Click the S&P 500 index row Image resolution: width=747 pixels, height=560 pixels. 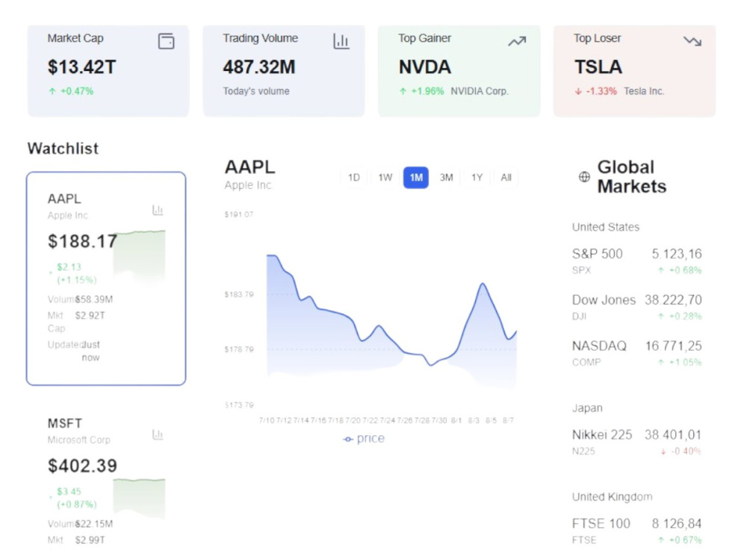[x=637, y=261]
